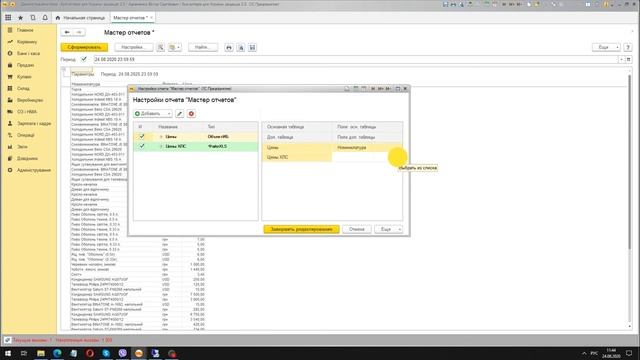
Task: Click the magnifier icon beside Настройки
Action: point(160,47)
